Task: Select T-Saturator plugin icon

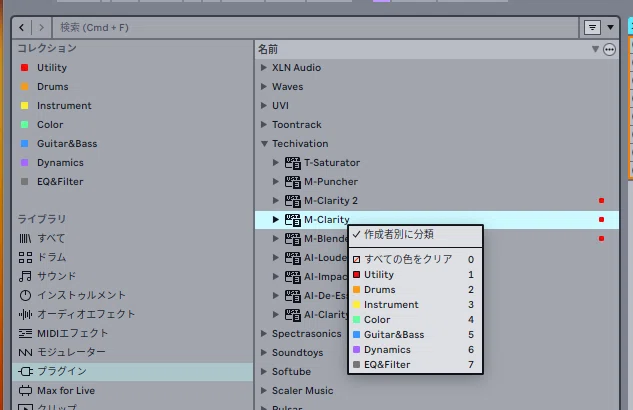Action: 293,163
